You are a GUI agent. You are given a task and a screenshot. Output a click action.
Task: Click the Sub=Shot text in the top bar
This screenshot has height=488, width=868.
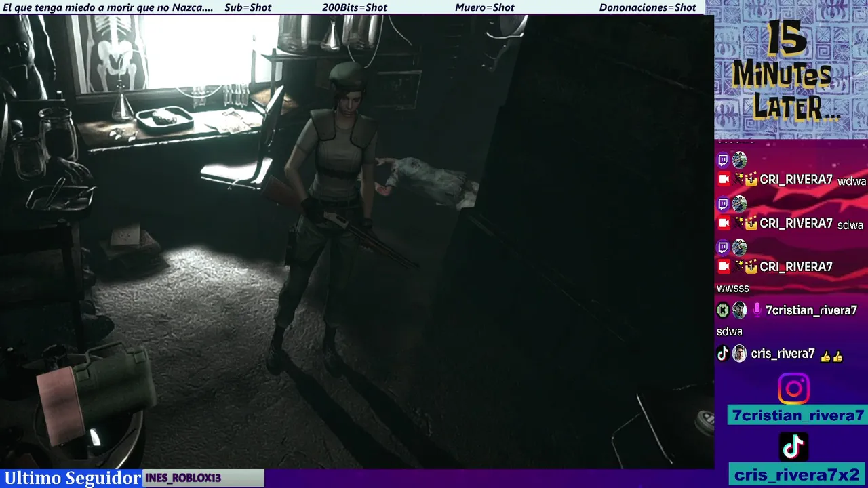coord(248,7)
